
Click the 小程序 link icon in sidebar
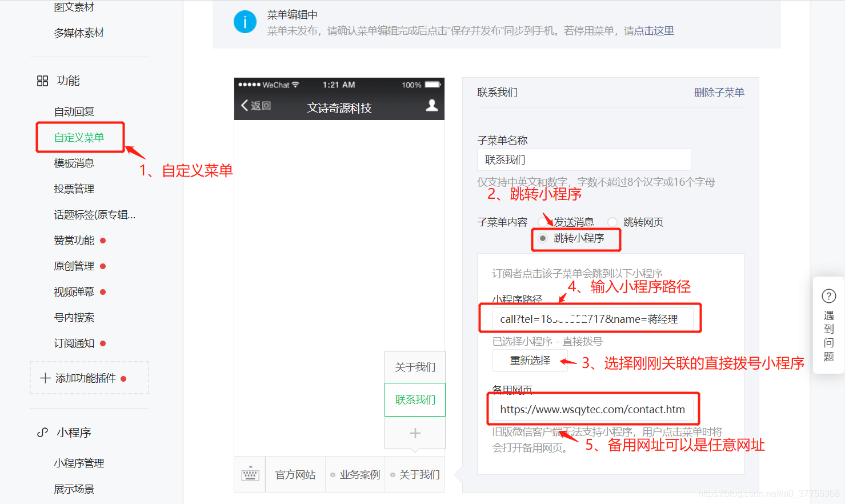tap(42, 433)
